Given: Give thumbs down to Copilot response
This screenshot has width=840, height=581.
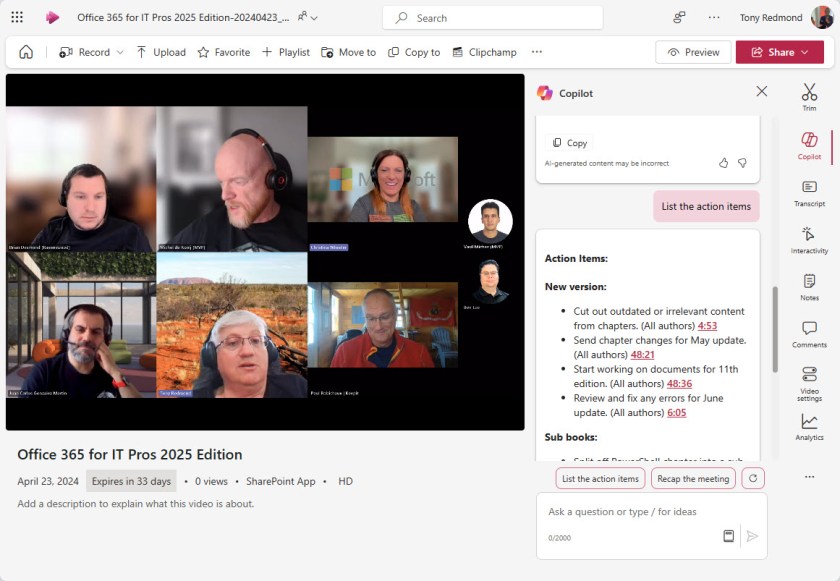Looking at the screenshot, I should [742, 163].
